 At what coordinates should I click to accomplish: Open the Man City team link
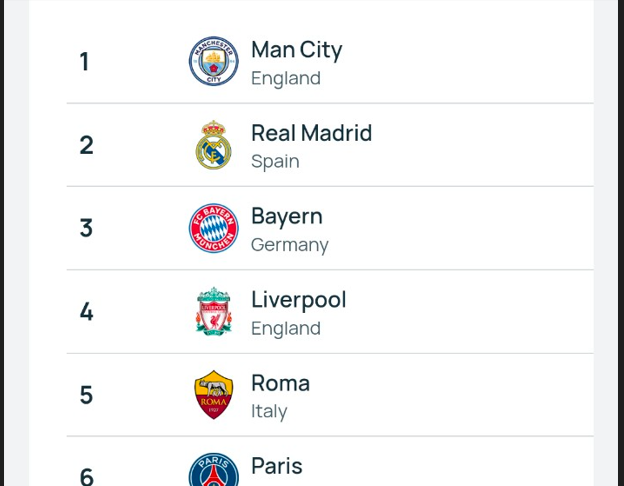(x=296, y=51)
